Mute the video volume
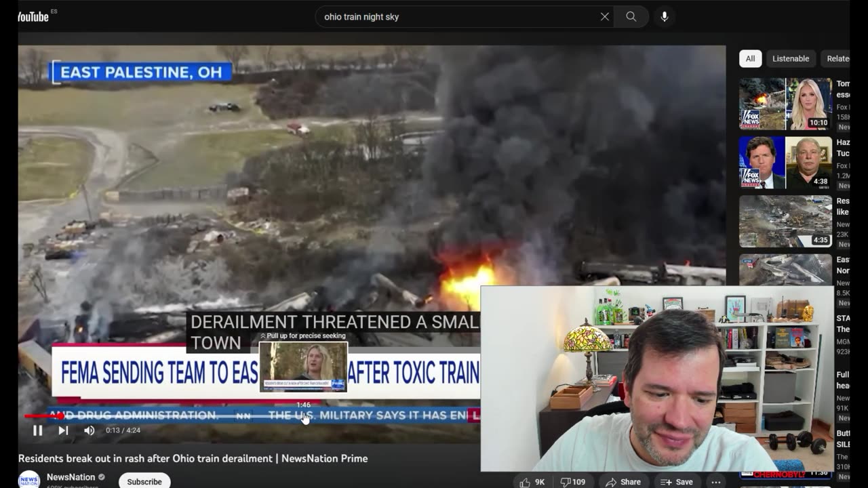Screen dimensions: 868x488 [x=89, y=430]
